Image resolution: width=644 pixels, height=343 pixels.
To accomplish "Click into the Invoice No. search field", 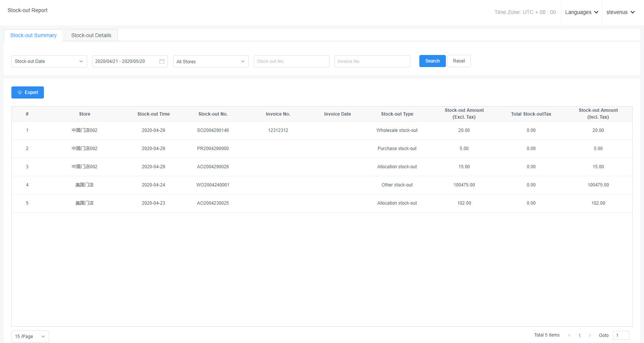I will pos(372,61).
